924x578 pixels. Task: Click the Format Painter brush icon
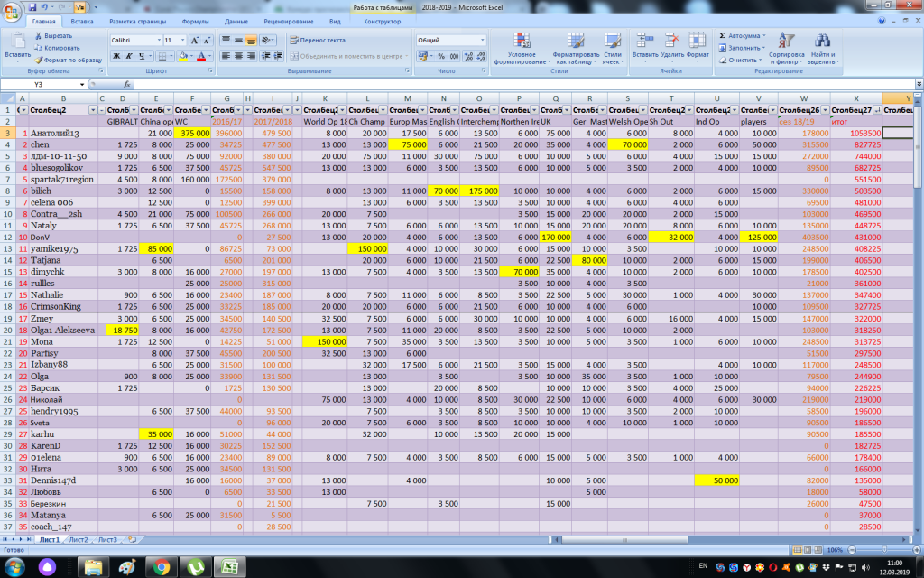(39, 60)
